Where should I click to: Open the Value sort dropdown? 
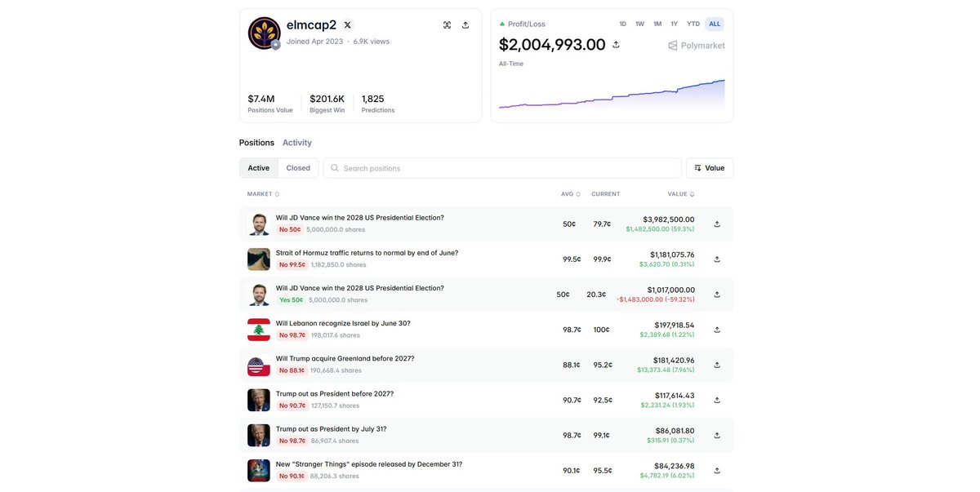[x=710, y=168]
